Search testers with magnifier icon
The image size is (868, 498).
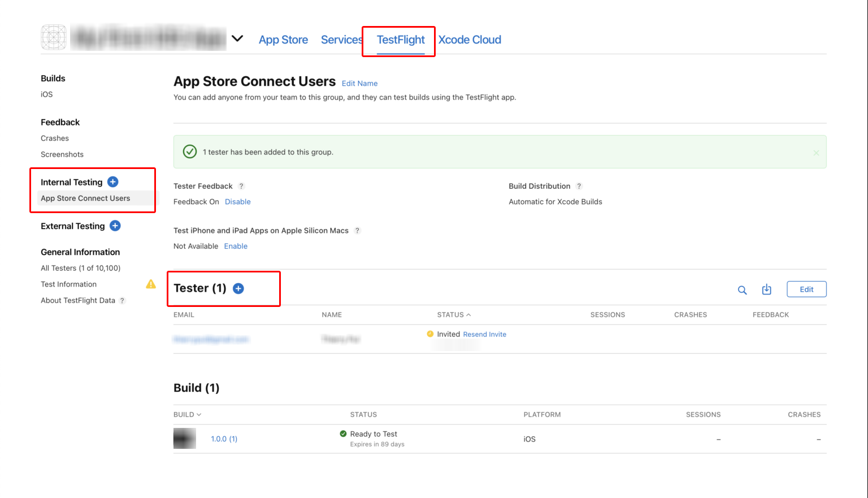(743, 290)
